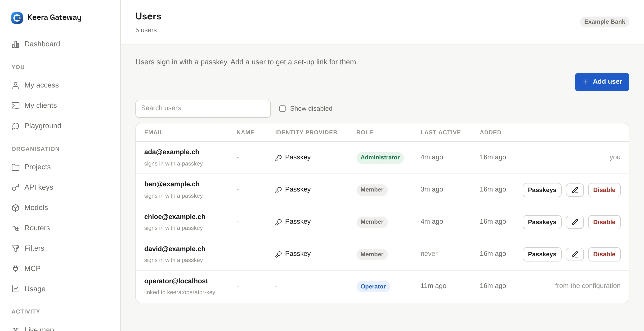
Task: Click the Example Bank organisation badge
Action: [604, 22]
